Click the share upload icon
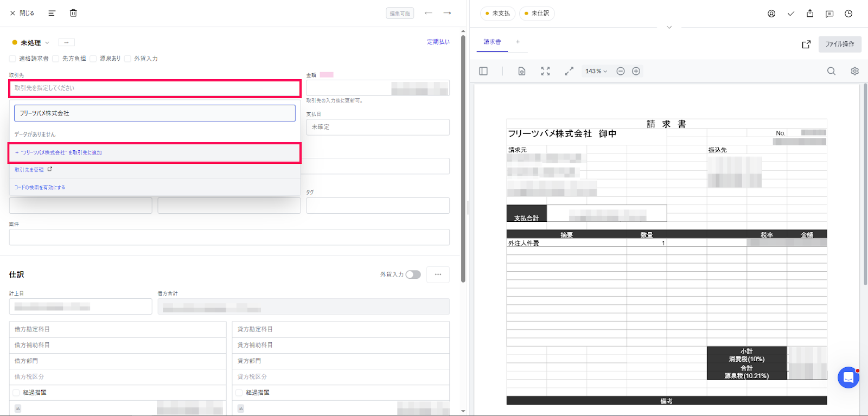868x416 pixels. (x=810, y=14)
